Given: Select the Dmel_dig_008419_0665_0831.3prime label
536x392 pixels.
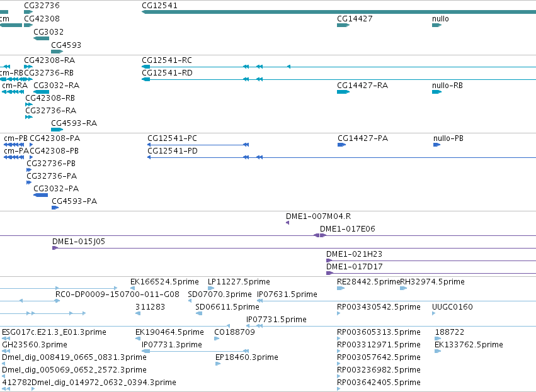Looking at the screenshot, I should [x=74, y=357].
